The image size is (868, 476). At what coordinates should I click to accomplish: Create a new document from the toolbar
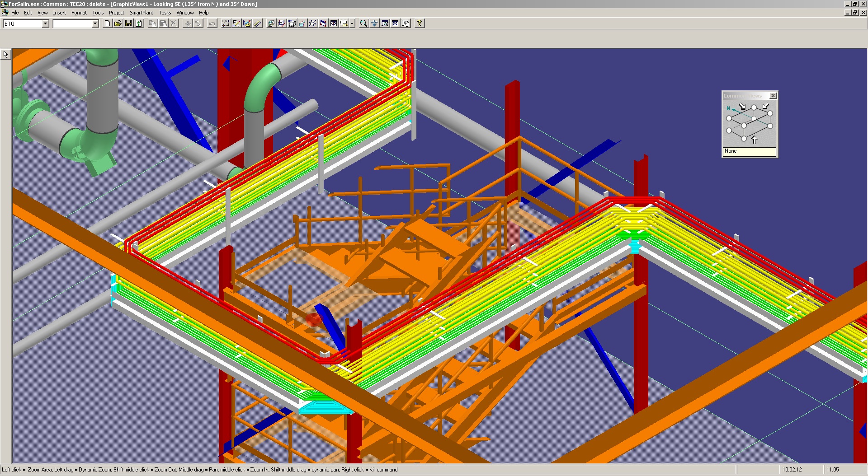click(107, 23)
